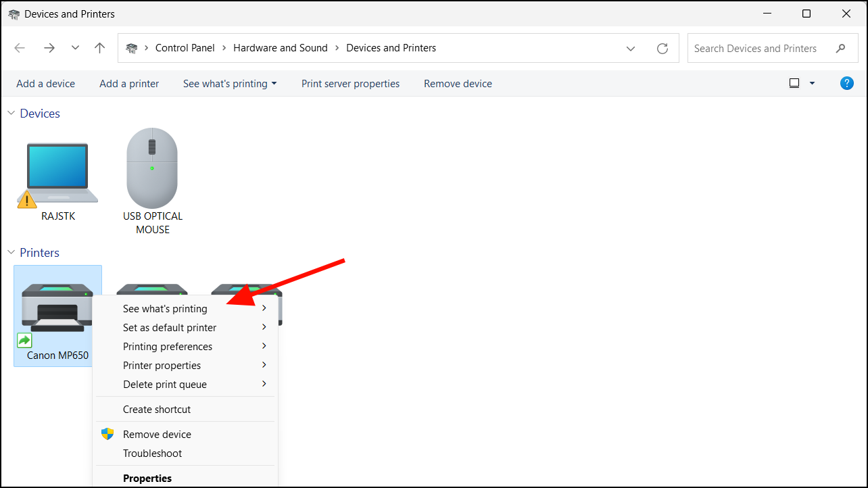Click Add a printer
Screen dimensions: 868x488
pos(129,83)
